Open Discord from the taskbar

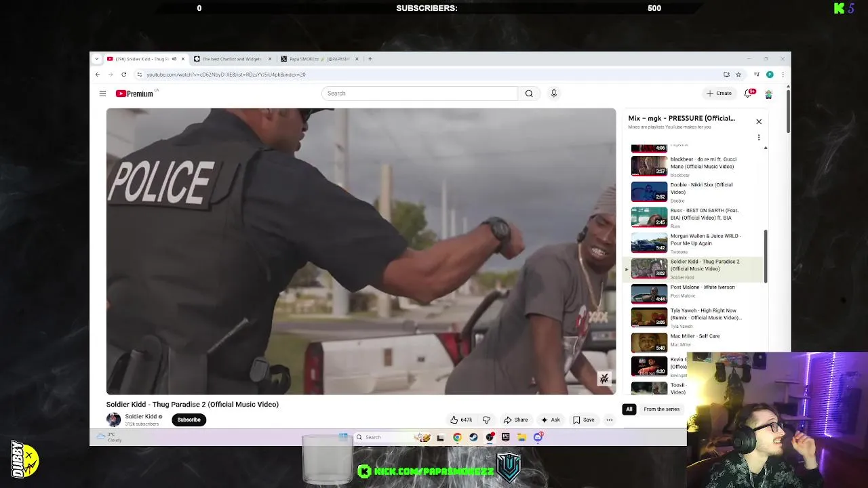click(538, 437)
